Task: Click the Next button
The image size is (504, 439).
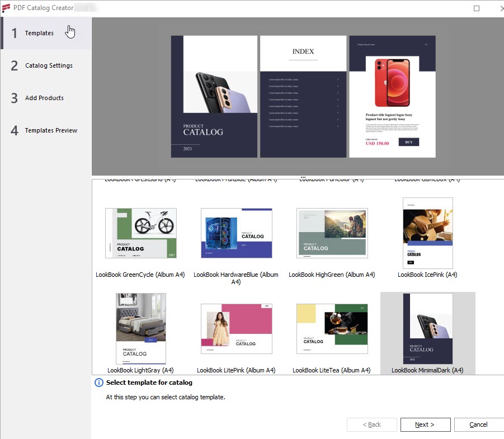Action: 425,424
